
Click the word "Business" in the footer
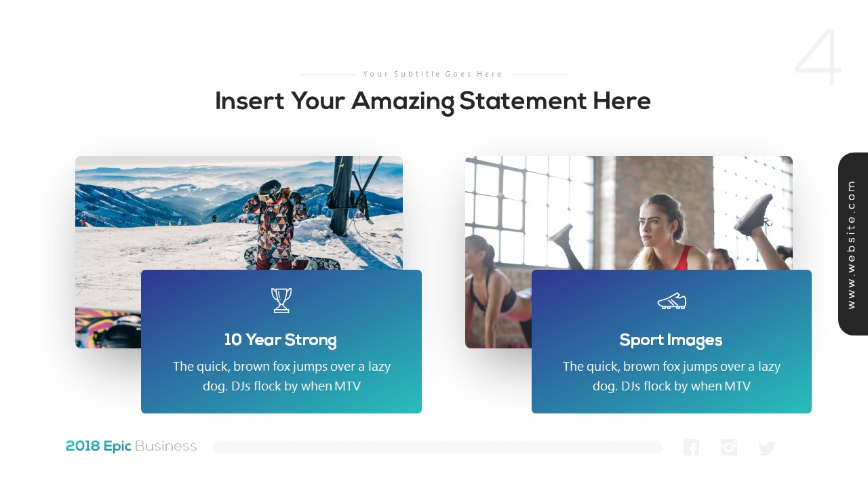coord(165,446)
